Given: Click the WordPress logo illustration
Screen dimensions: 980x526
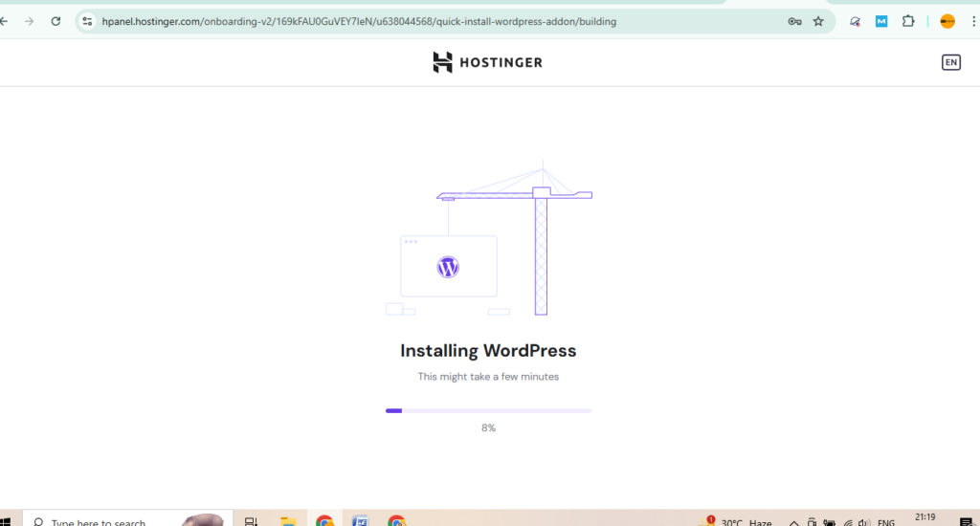Looking at the screenshot, I should click(x=448, y=268).
